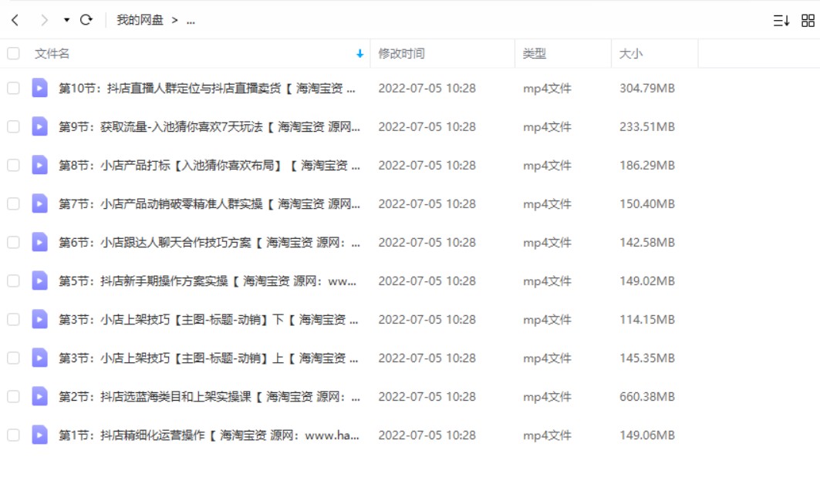Open file 第5节：抖店新手期操作方案实操
The image size is (820, 504).
point(208,281)
